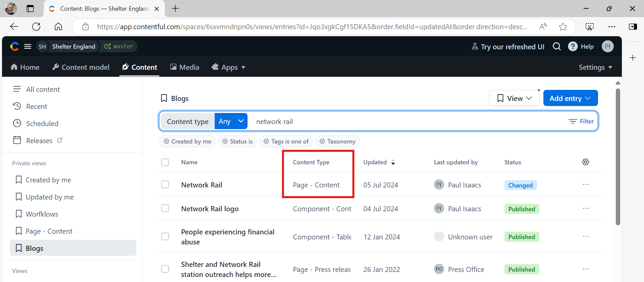Open browser Settings and more menu

(612, 26)
